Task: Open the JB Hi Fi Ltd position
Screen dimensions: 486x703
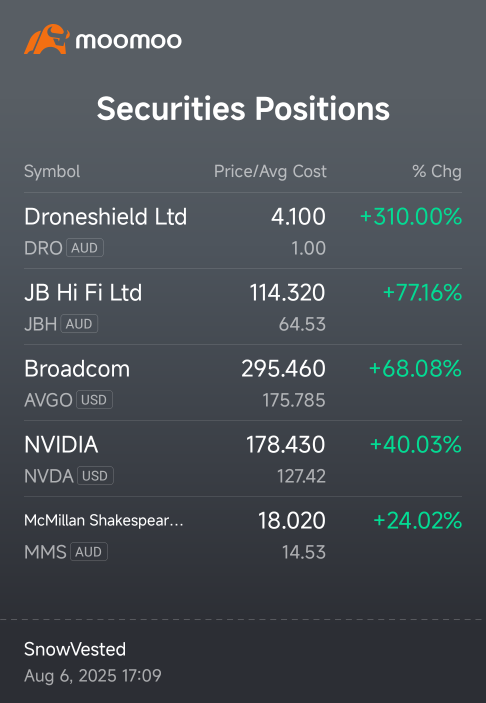Action: click(x=243, y=307)
